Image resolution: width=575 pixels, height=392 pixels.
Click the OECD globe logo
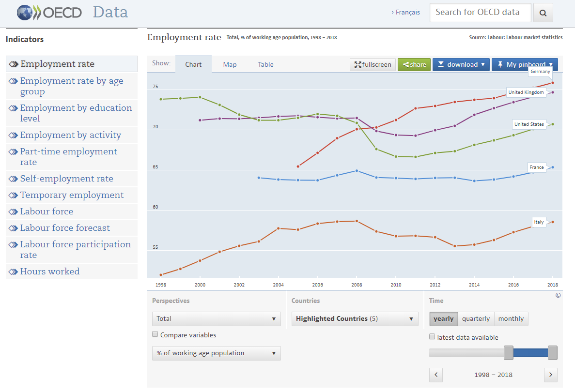pyautogui.click(x=24, y=13)
